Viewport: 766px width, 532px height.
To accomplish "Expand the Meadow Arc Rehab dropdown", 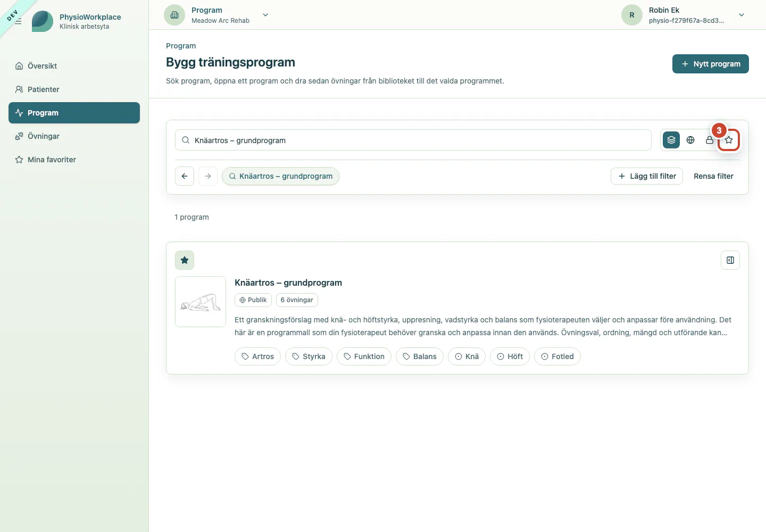I will coord(265,15).
